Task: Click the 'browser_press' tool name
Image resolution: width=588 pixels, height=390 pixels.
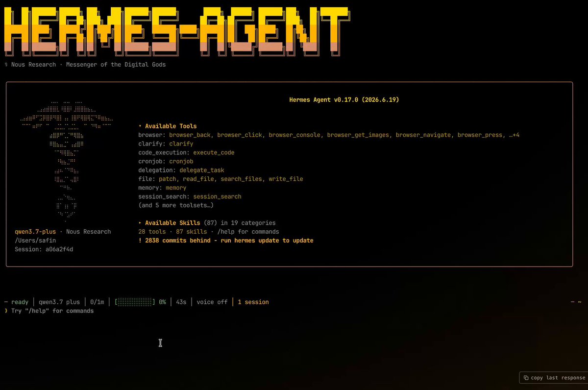Action: pos(480,135)
